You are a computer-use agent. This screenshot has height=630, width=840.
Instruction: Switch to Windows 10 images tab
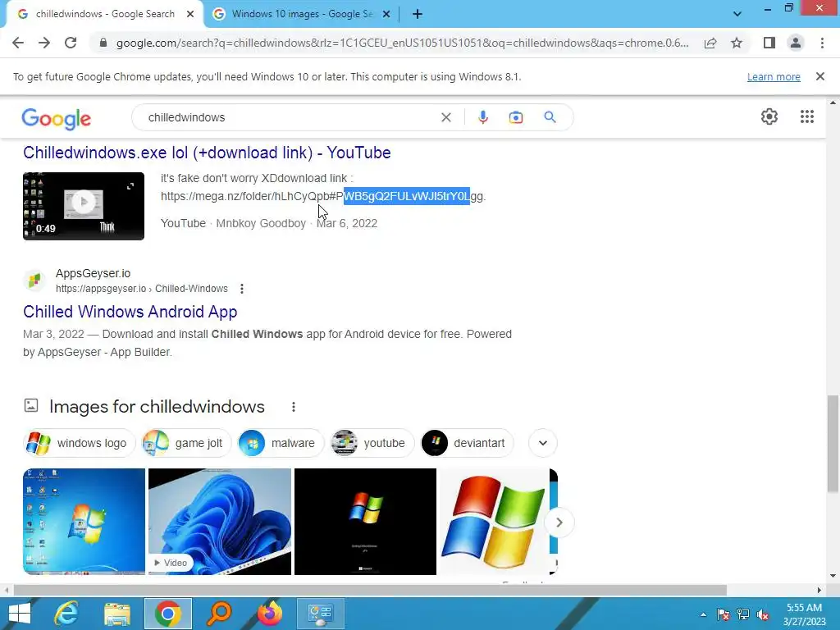[x=300, y=15]
